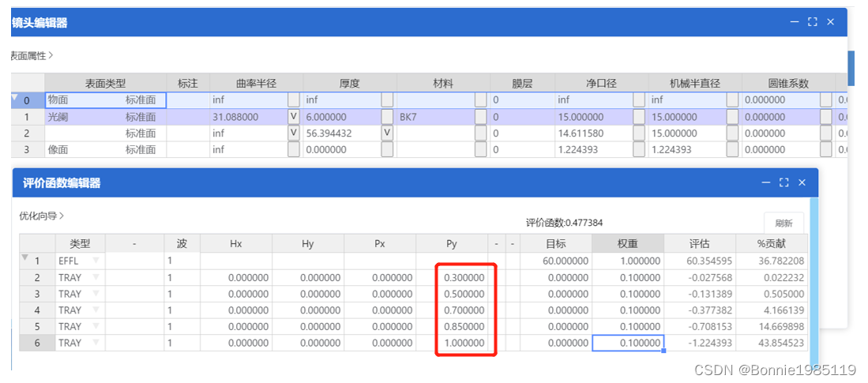Select surface row 0 header in lens editor
Image resolution: width=868 pixels, height=383 pixels.
(28, 100)
